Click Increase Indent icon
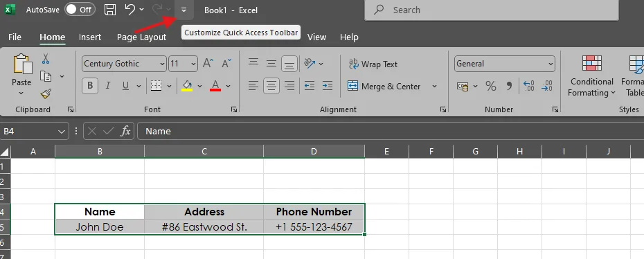The height and width of the screenshot is (259, 644). (x=328, y=86)
